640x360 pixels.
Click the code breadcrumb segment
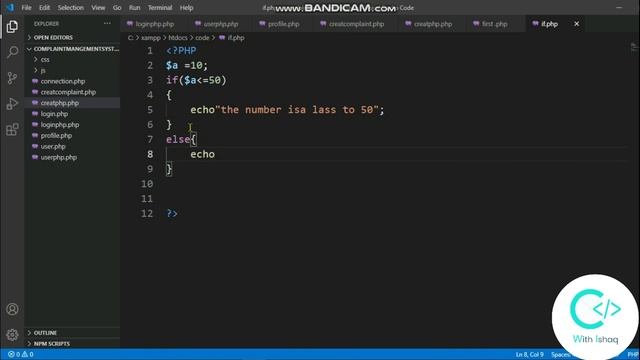coord(202,38)
